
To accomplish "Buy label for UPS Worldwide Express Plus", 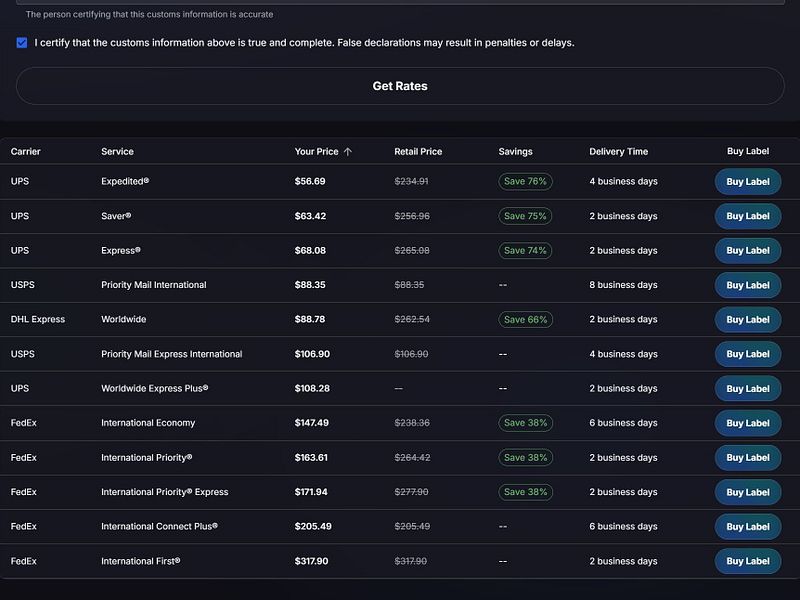I will click(748, 389).
